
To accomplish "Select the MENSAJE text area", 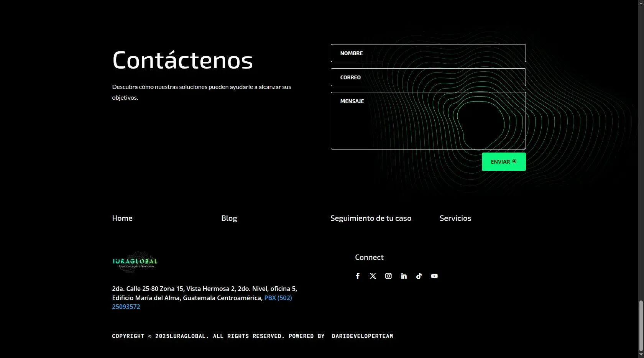I will [x=428, y=121].
